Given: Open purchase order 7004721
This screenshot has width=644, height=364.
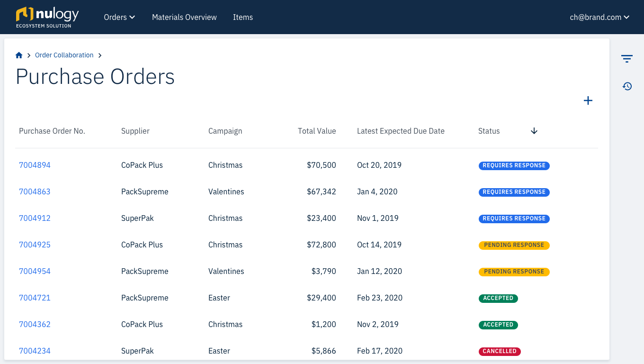Looking at the screenshot, I should point(35,298).
